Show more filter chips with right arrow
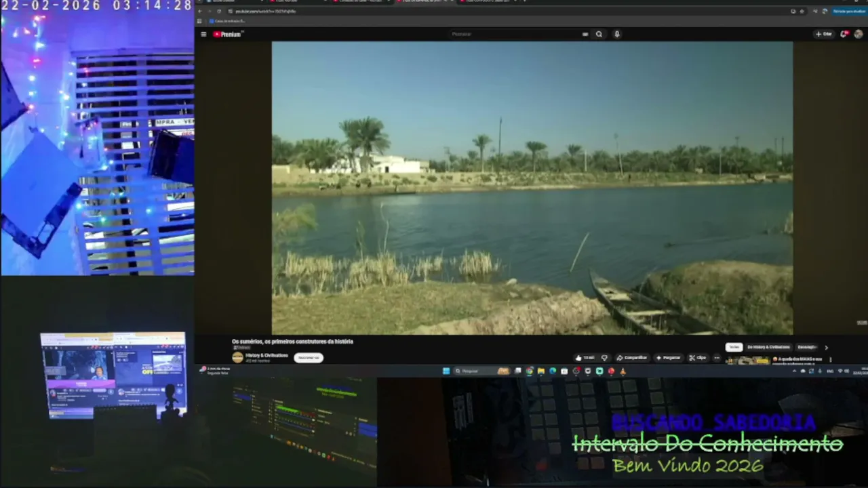The image size is (868, 488). click(826, 348)
